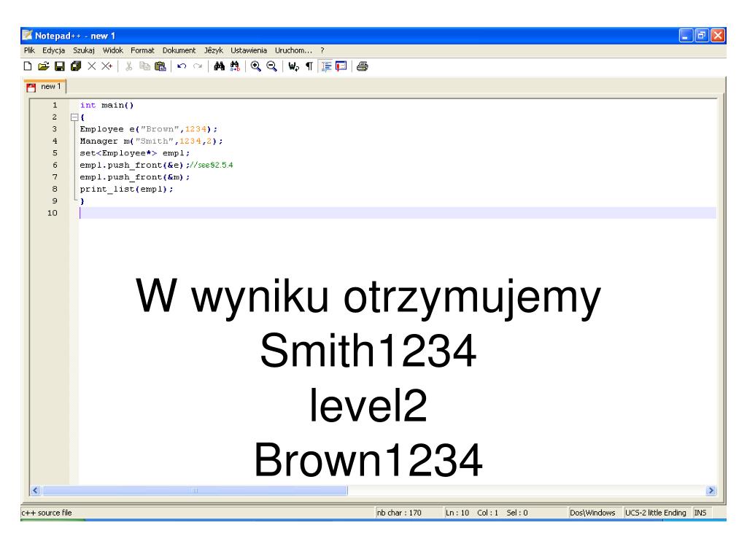Minimize the Notepad++ window
The width and height of the screenshot is (747, 560).
[686, 36]
